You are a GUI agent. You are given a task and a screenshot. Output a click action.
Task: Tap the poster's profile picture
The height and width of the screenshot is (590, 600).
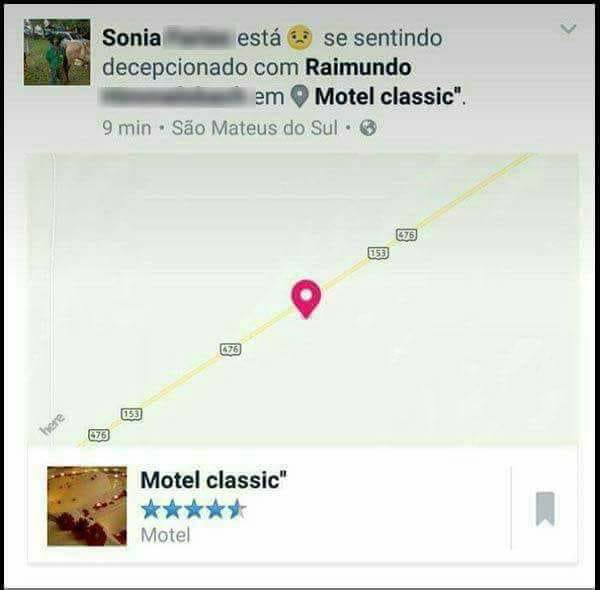(57, 52)
